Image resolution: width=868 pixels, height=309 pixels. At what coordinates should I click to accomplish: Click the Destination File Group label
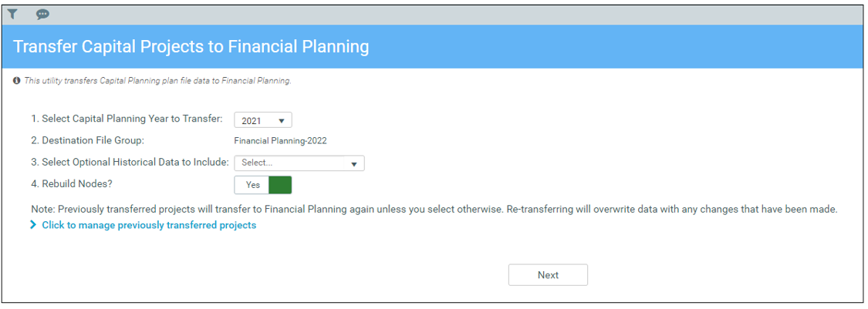point(87,140)
